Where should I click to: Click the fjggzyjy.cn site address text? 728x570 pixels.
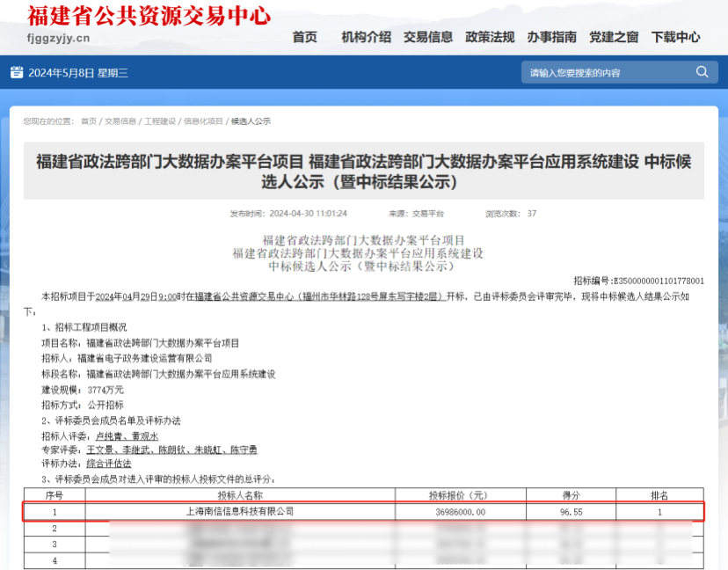click(59, 38)
